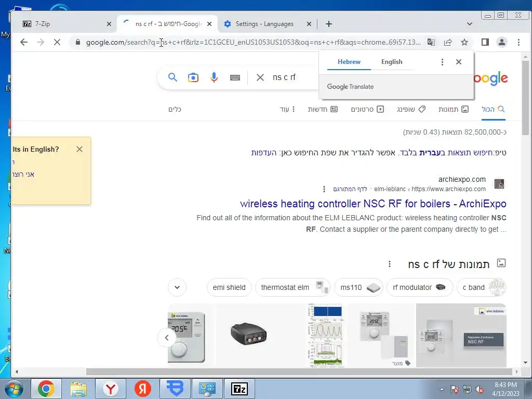Open the תמונות (images) search tab
The width and height of the screenshot is (532, 399).
[x=453, y=109]
